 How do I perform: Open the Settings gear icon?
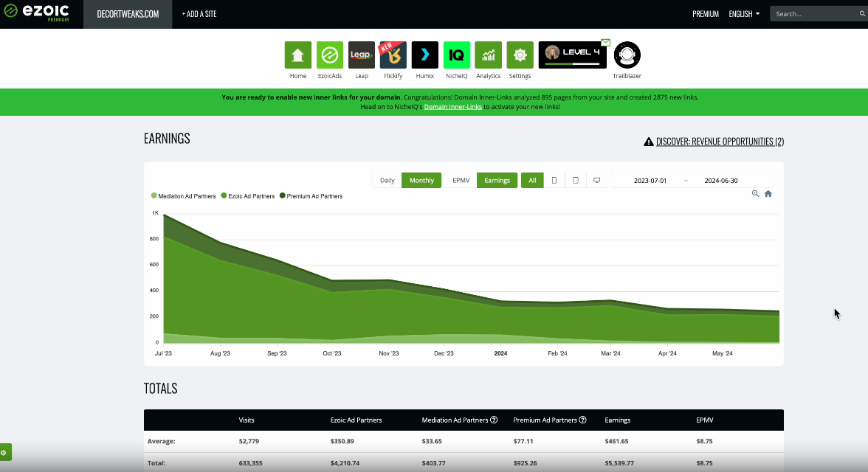pos(520,55)
